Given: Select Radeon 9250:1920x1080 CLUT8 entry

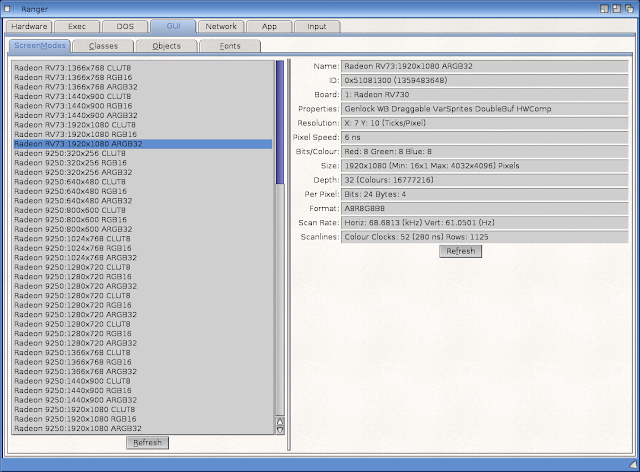Looking at the screenshot, I should [x=143, y=410].
